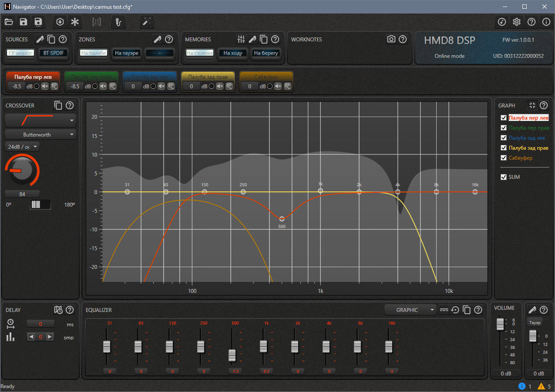Click the equalizer flat-line icon
555x392 pixels.
point(444,310)
